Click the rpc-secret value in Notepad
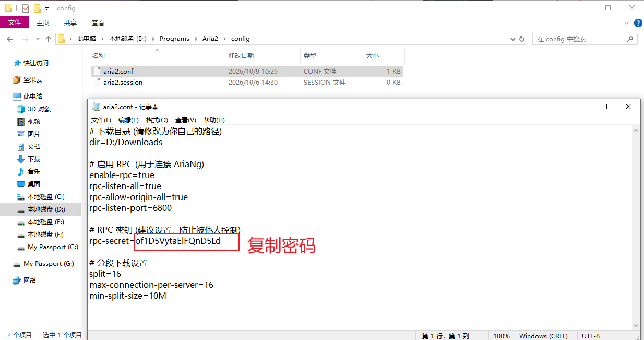The height and width of the screenshot is (340, 644). 178,241
